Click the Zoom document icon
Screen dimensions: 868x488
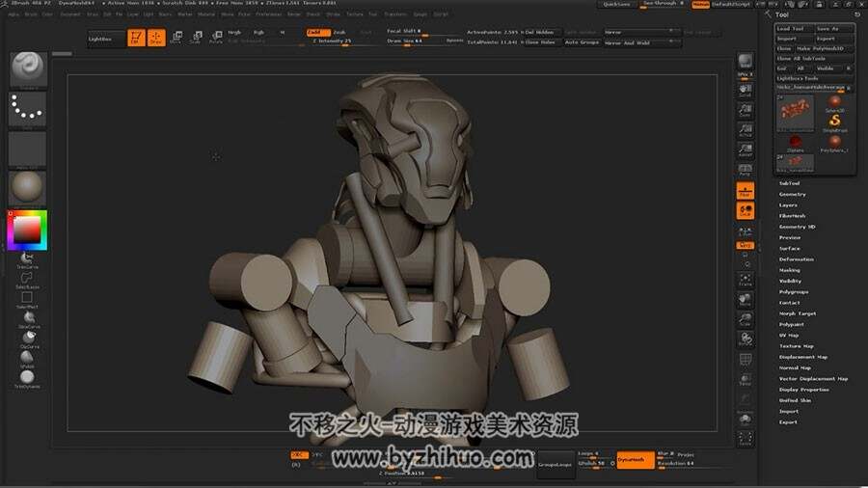pos(746,110)
